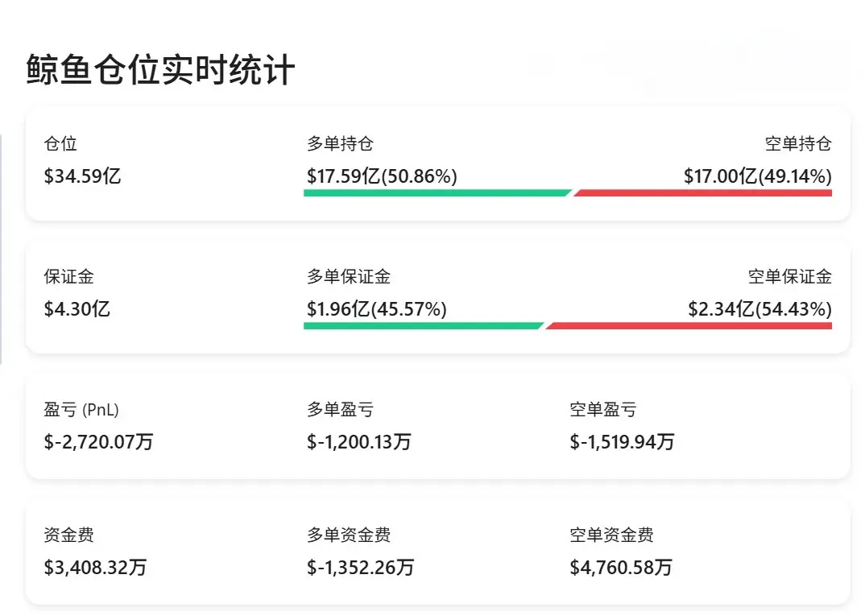Image resolution: width=865 pixels, height=616 pixels.
Task: Select the $17.59亿(50.86%) long position value
Action: pos(382,176)
